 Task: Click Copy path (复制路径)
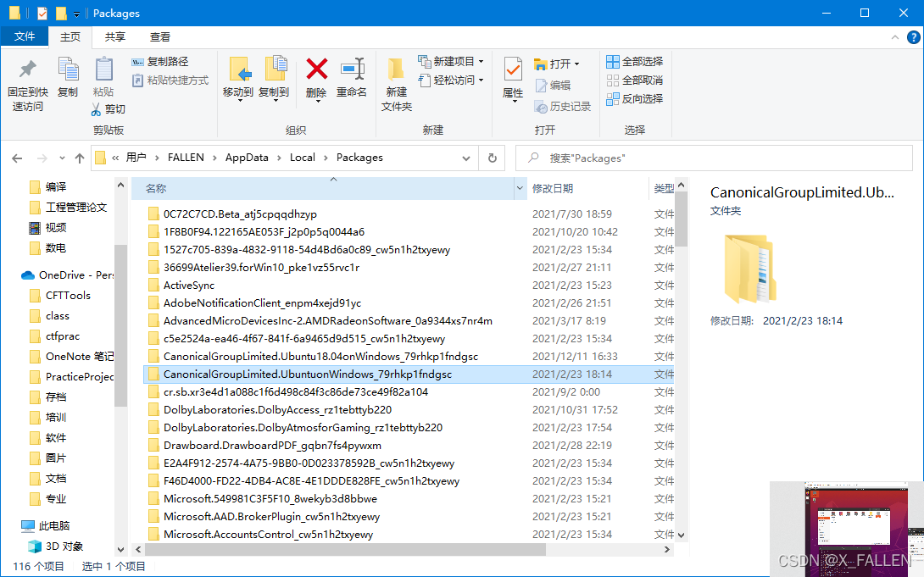(160, 62)
